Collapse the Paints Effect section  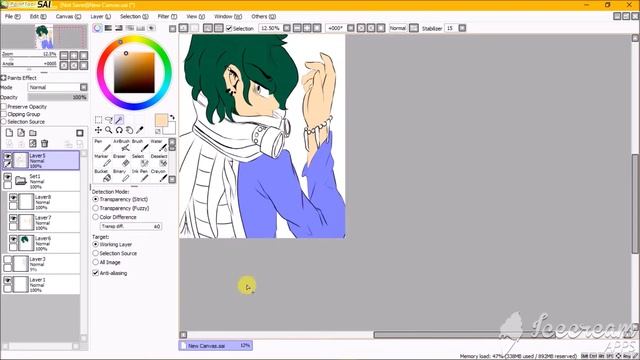(x=3, y=78)
